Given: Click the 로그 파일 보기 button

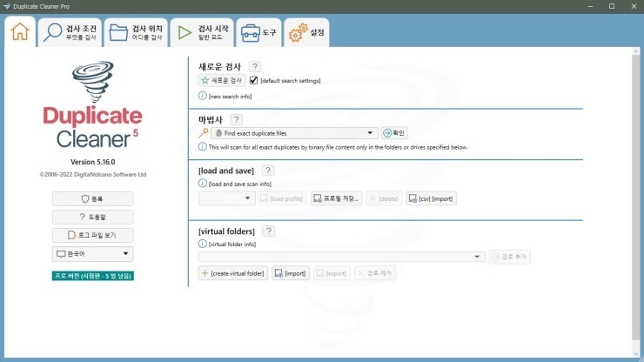Looking at the screenshot, I should [x=93, y=235].
